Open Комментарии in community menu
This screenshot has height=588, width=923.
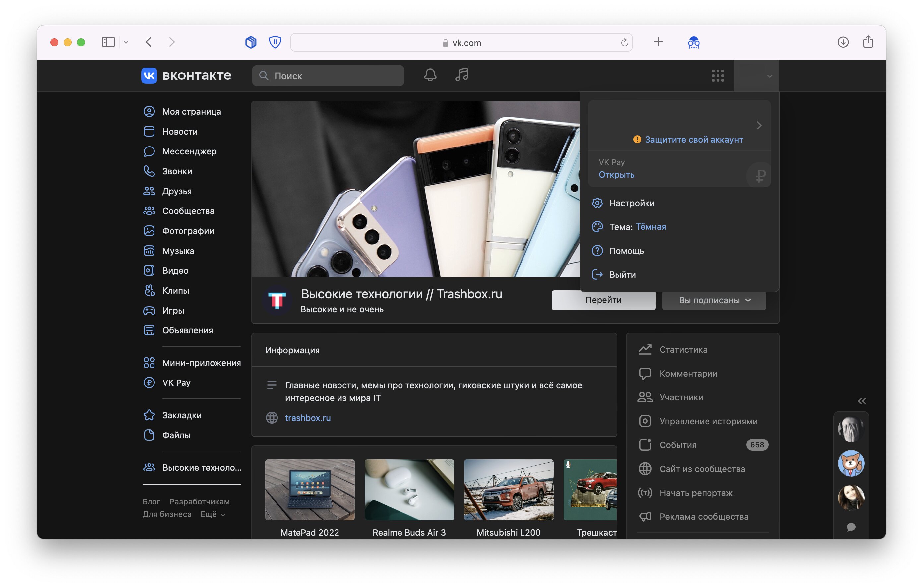point(703,374)
